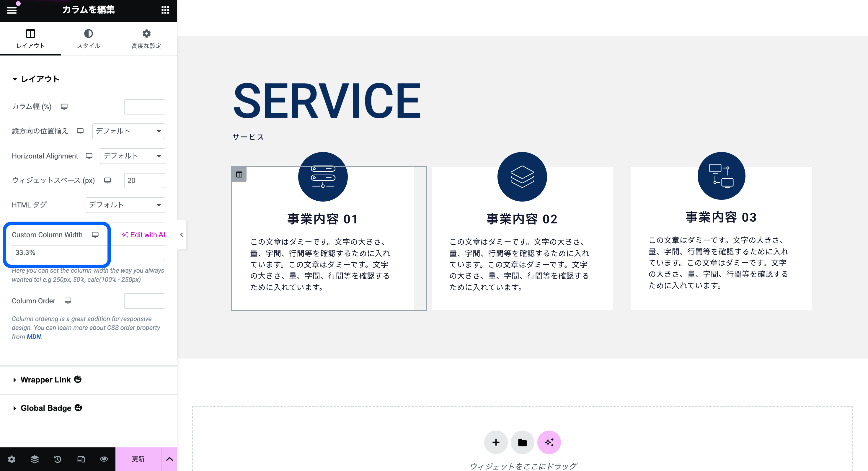This screenshot has width=868, height=471.
Task: Open the Navigator layers icon
Action: 34,459
